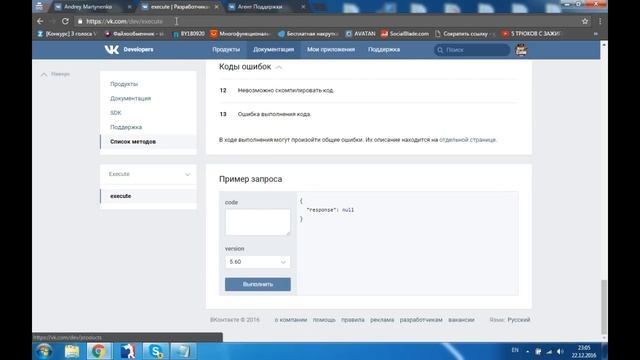Open 'Документация' in the top navigation
Image resolution: width=640 pixels, height=360 pixels.
coord(273,49)
